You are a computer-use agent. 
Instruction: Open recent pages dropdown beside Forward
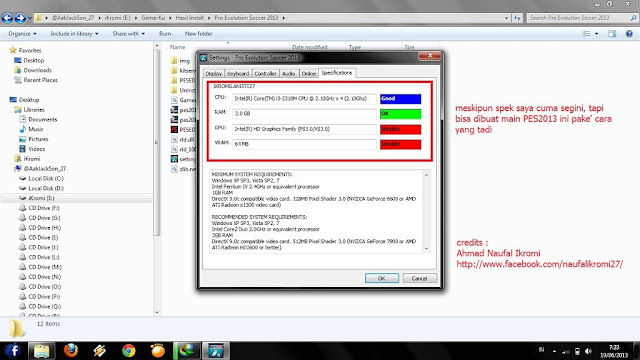(x=29, y=19)
